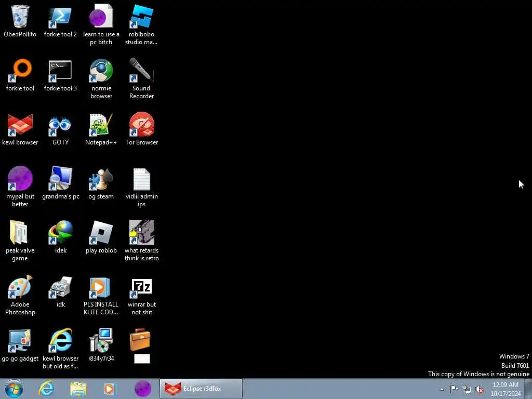Launch Internet Explorer from the taskbar
The height and width of the screenshot is (399, 532).
click(x=46, y=389)
